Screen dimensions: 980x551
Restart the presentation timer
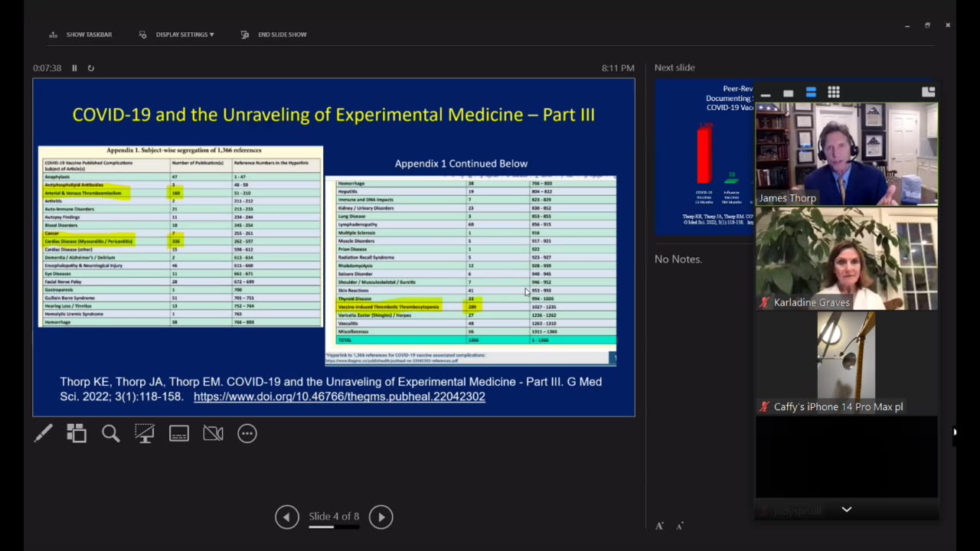click(x=90, y=68)
